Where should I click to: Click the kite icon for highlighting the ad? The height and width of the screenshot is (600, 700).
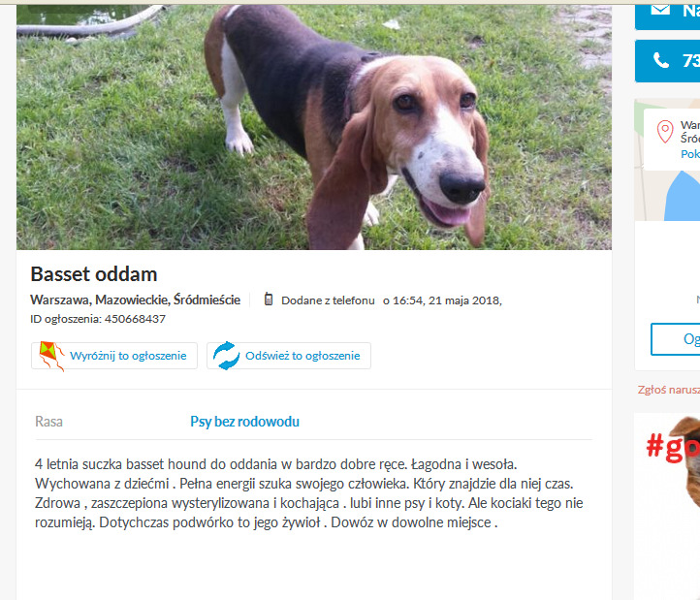pyautogui.click(x=51, y=356)
